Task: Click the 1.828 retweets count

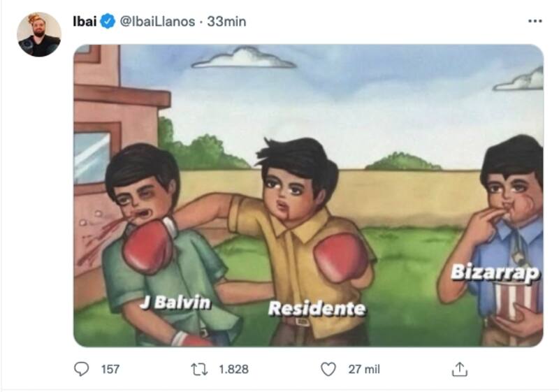Action: (x=233, y=369)
